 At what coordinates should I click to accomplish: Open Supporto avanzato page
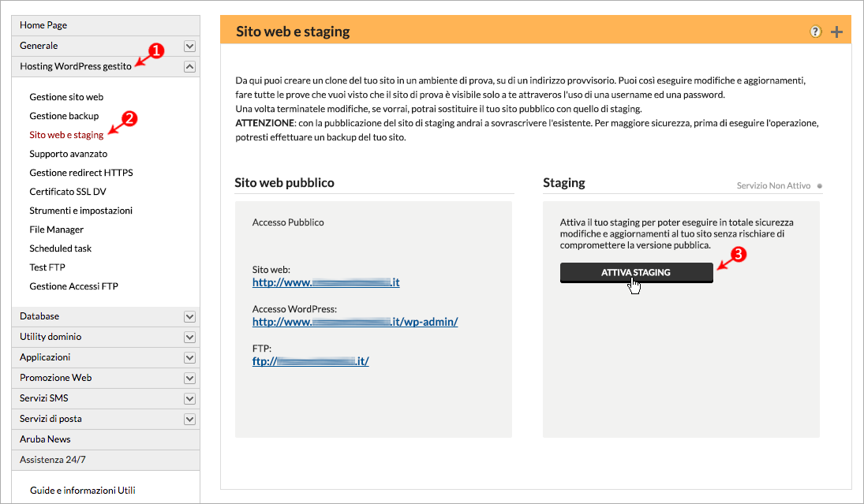(69, 154)
